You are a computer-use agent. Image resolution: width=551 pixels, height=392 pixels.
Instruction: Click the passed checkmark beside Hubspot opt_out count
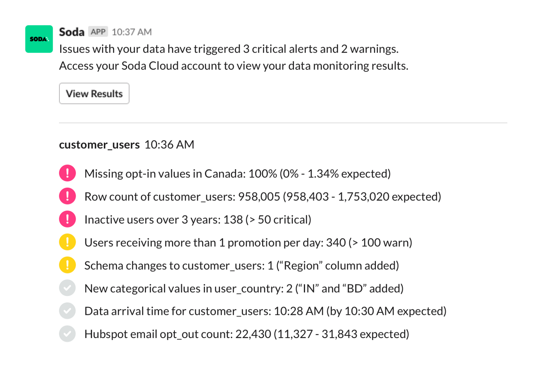click(x=67, y=334)
